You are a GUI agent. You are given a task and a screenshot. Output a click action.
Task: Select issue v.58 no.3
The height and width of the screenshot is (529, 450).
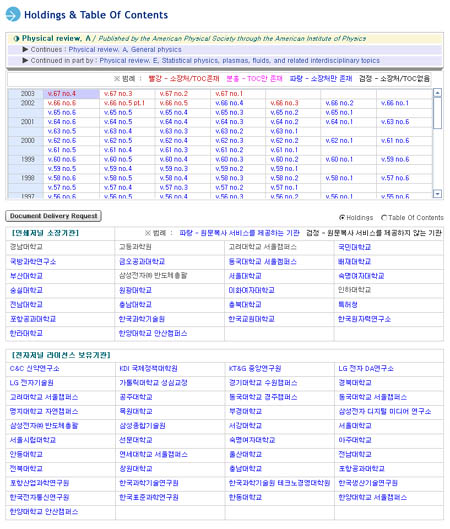click(x=229, y=178)
